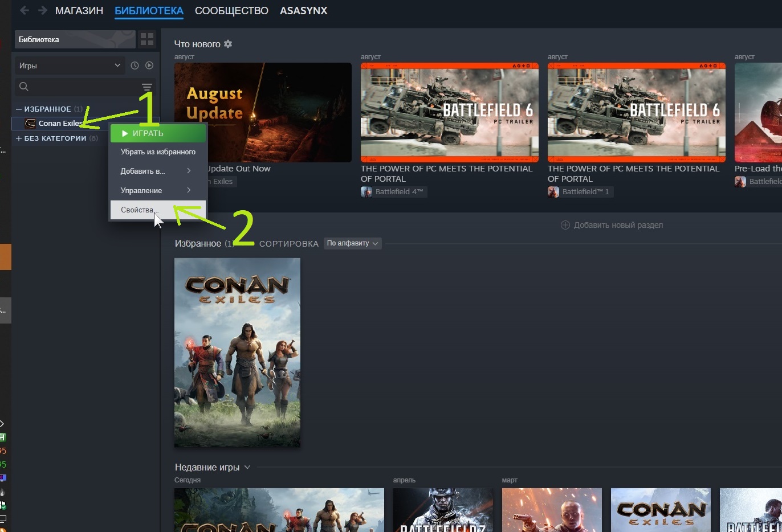
Task: Click Battlefield 1 small game icon
Action: coord(553,192)
